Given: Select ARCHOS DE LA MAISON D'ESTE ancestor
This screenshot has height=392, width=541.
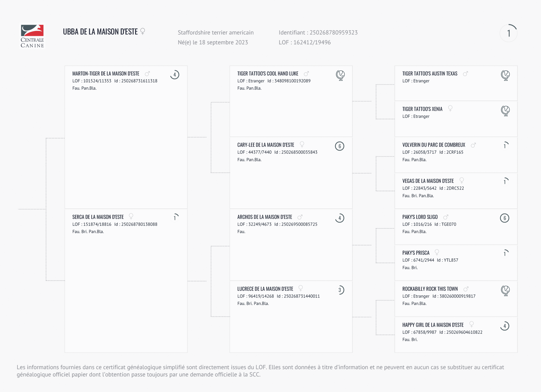Looking at the screenshot, I should tap(265, 217).
